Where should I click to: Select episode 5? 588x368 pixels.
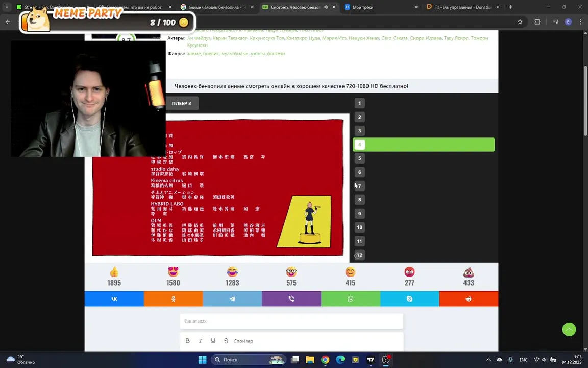pyautogui.click(x=359, y=158)
